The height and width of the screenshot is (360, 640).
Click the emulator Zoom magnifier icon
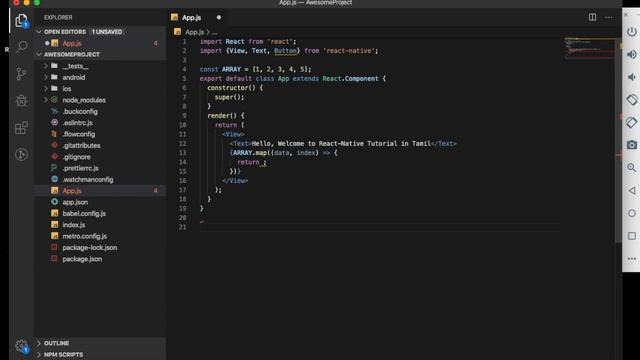pos(631,168)
